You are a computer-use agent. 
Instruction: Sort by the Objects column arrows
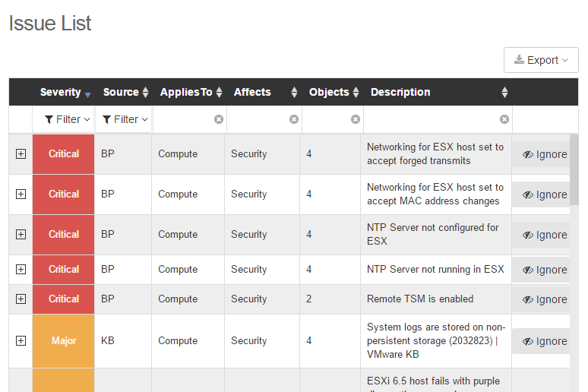pyautogui.click(x=355, y=93)
